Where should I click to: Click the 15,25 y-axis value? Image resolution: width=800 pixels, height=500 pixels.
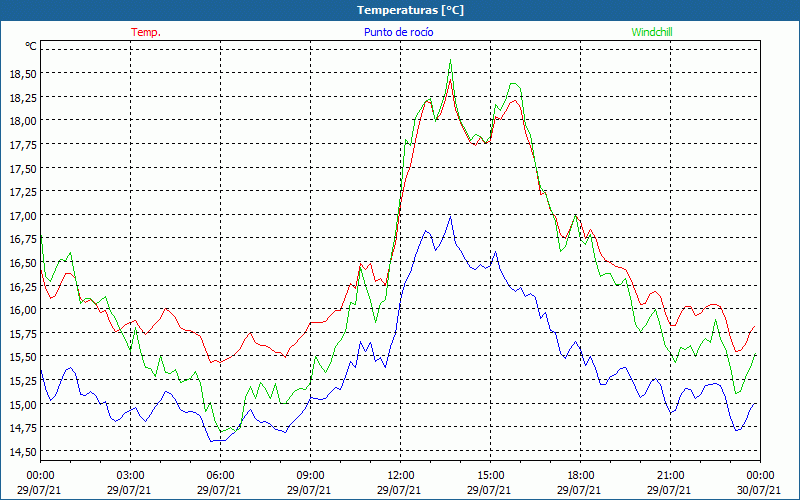[x=23, y=381]
